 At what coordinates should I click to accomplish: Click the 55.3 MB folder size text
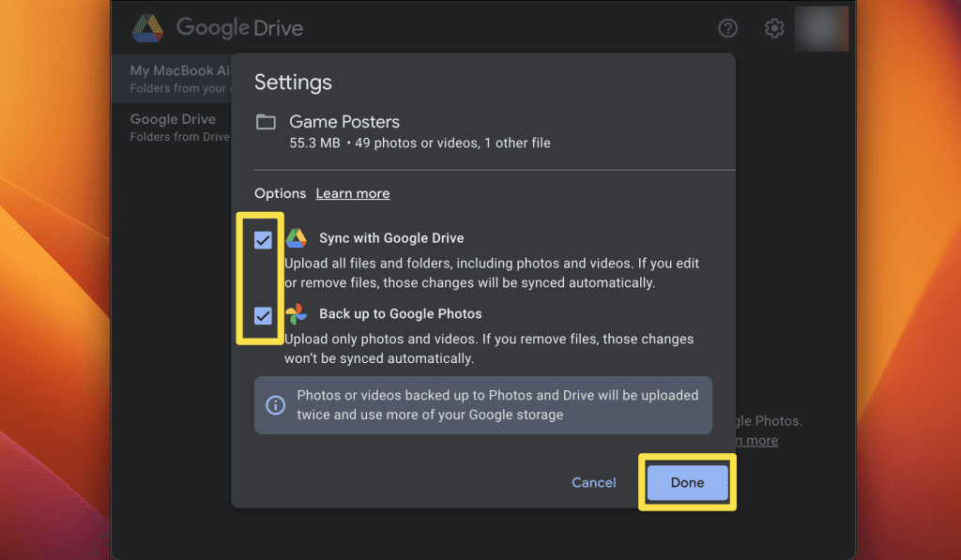pyautogui.click(x=314, y=143)
